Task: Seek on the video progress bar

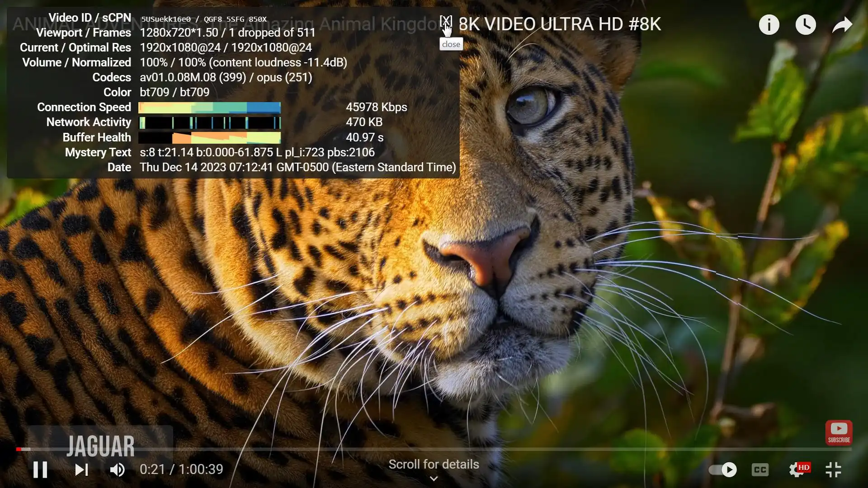Action: pyautogui.click(x=434, y=449)
